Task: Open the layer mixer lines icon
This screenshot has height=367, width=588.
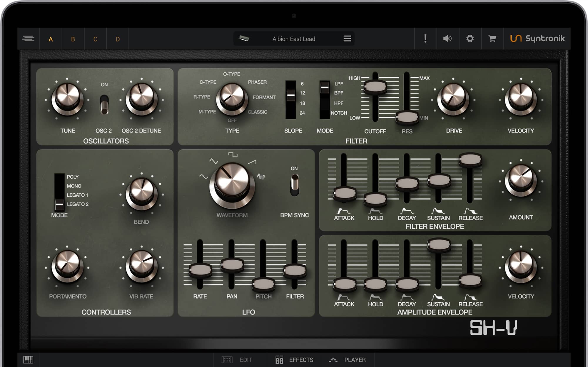Action: [28, 38]
